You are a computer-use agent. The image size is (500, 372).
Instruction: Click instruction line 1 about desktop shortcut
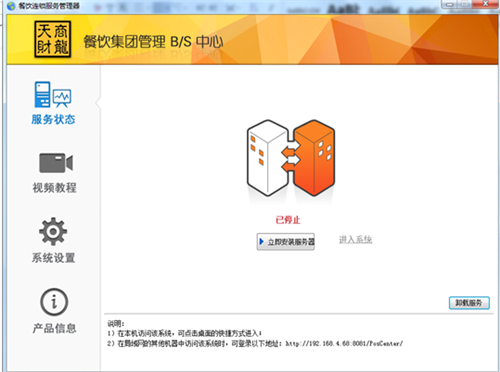184,333
